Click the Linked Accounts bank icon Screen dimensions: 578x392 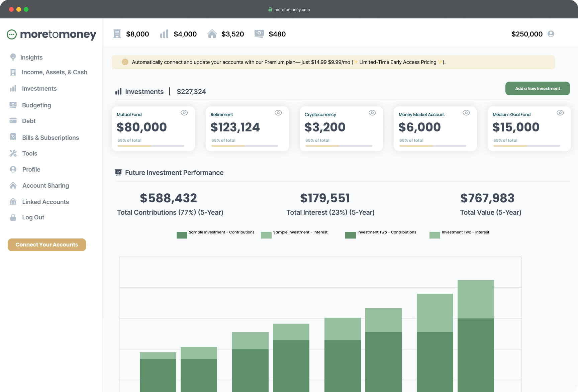point(13,201)
